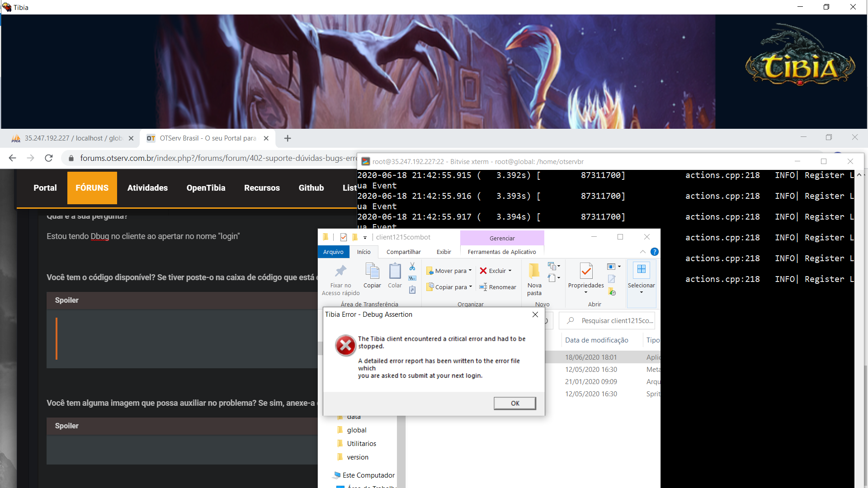Reload the OTServ forum page
Screen dimensions: 868x488
pos(49,158)
